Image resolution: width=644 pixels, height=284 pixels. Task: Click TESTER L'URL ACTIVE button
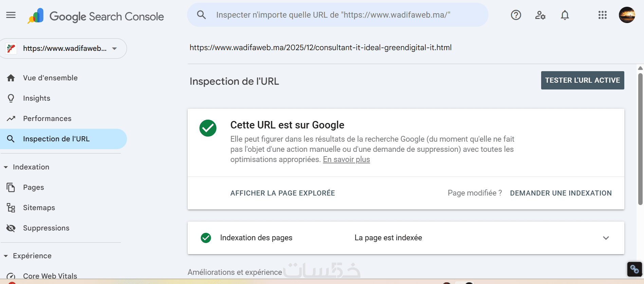tap(582, 80)
